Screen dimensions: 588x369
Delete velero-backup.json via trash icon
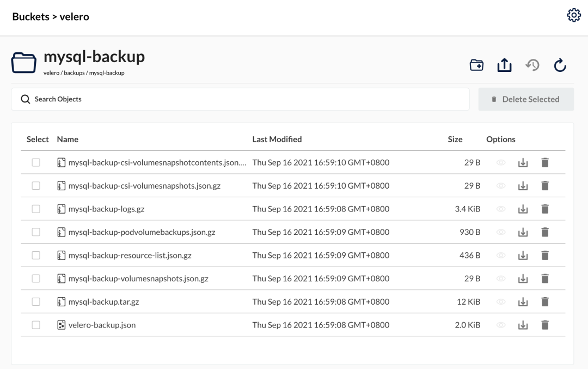pos(545,325)
